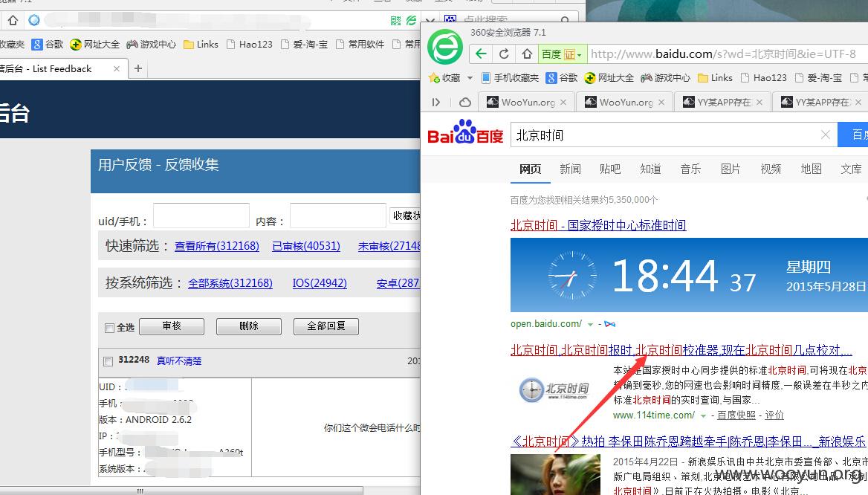Open 网址大全 bookmark in Baidu window

pyautogui.click(x=609, y=78)
